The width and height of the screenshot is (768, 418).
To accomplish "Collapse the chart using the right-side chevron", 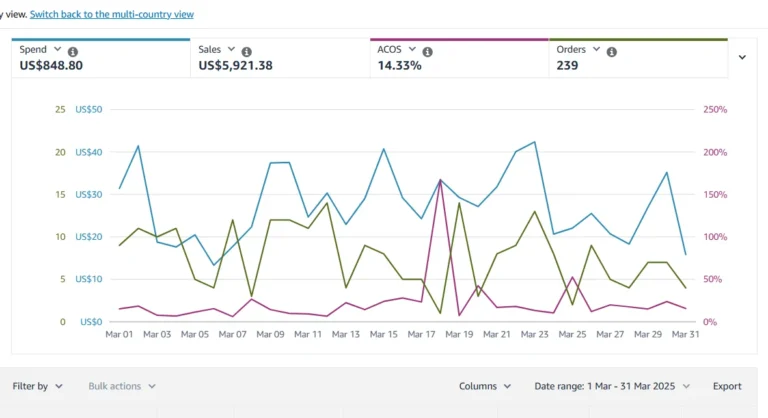I will pos(743,57).
